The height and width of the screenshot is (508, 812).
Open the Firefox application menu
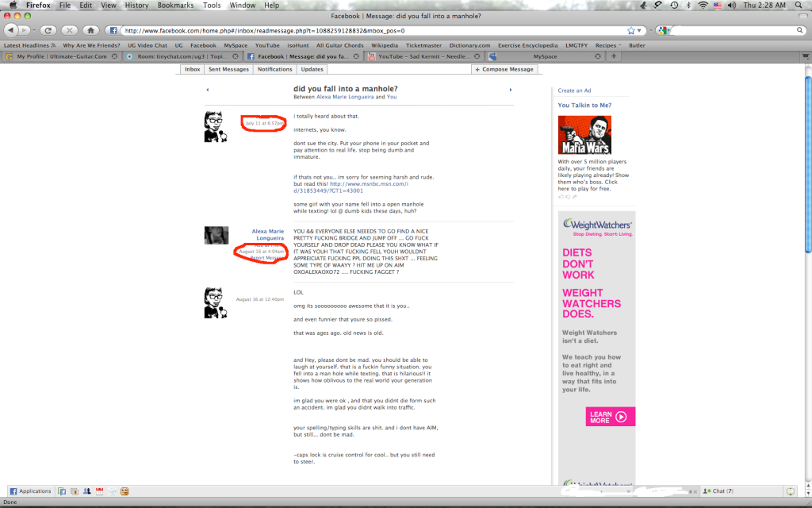click(38, 6)
